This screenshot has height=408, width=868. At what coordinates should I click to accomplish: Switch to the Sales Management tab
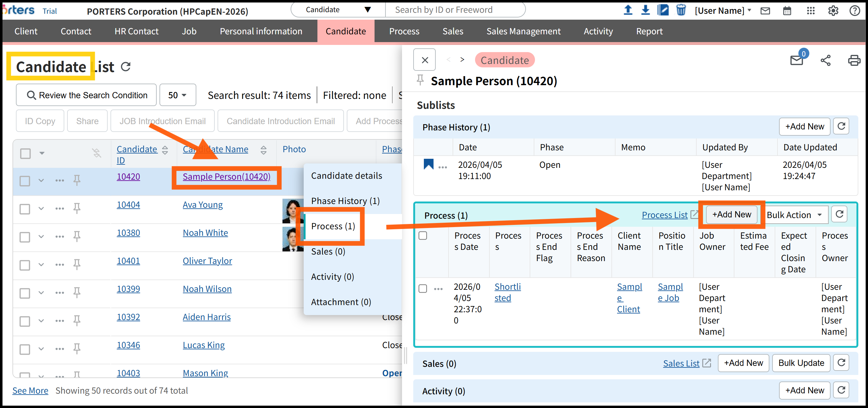point(523,31)
